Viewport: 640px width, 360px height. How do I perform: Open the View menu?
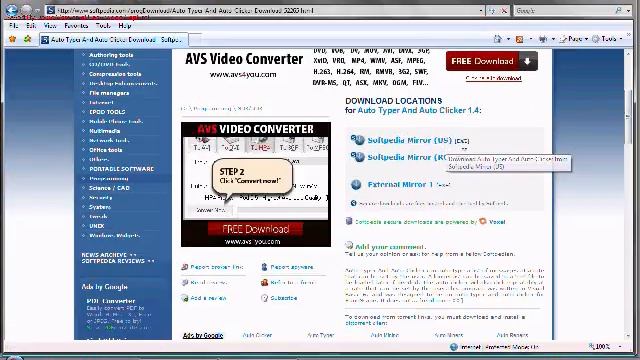(50, 26)
